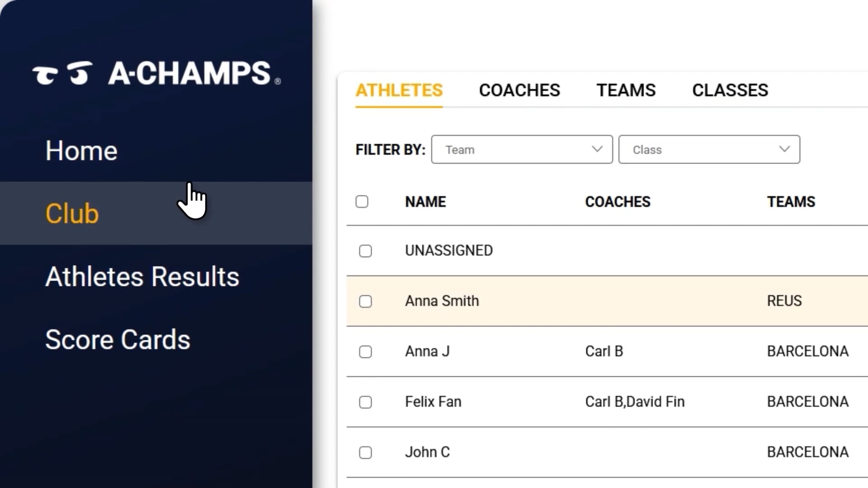Expand the Class filter dropdown
The height and width of the screenshot is (488, 868).
(709, 150)
